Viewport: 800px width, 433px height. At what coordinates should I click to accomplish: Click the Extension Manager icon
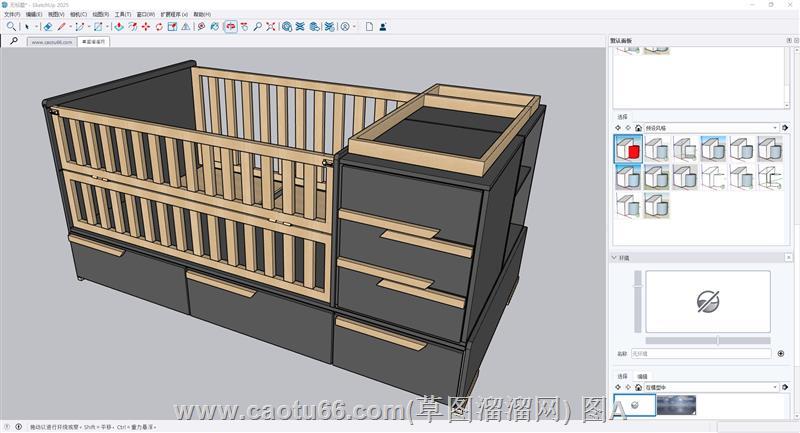(x=330, y=27)
